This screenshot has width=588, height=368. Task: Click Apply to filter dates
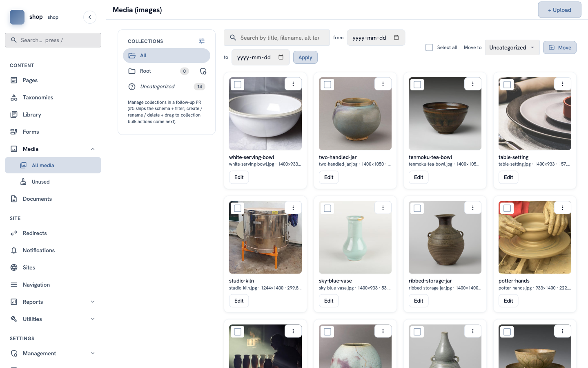click(305, 57)
